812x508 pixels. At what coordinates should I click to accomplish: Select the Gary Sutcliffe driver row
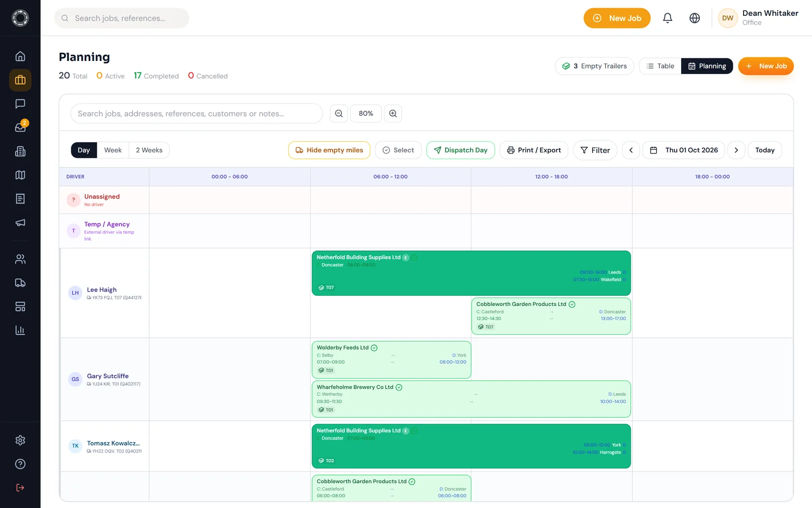[x=105, y=379]
